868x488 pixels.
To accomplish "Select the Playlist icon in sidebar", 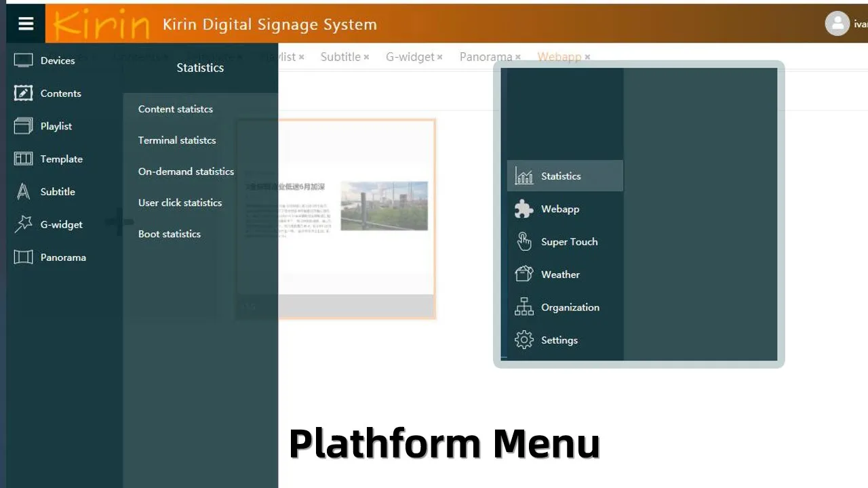I will [x=24, y=126].
